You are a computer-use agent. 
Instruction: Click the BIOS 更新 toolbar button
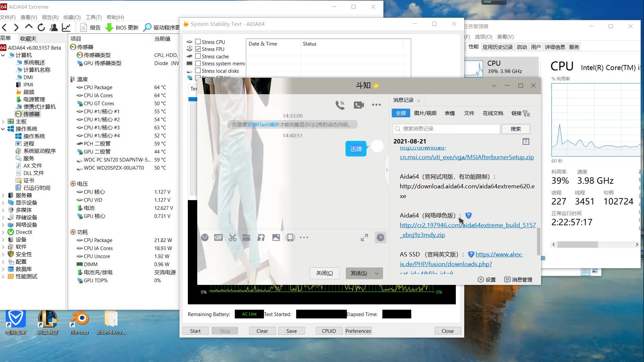point(122,27)
